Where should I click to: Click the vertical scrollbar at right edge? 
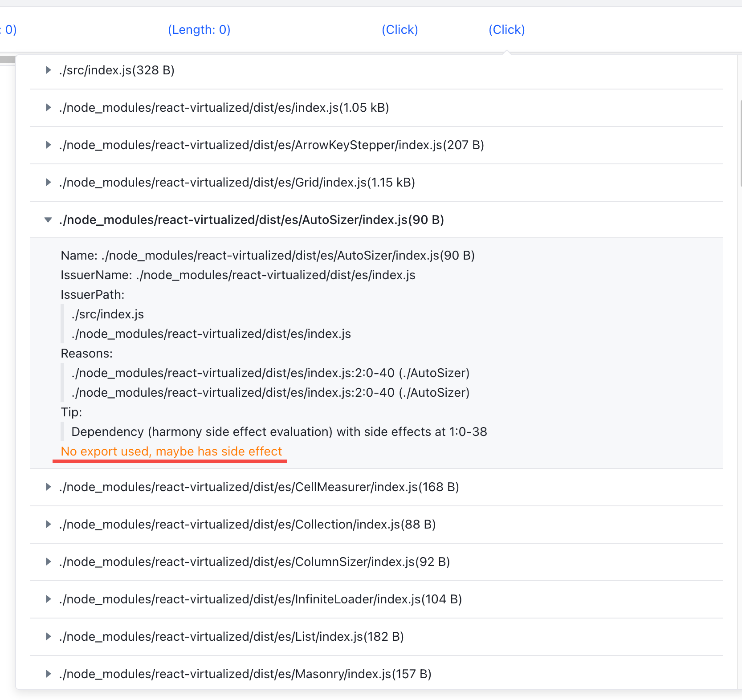[741, 142]
